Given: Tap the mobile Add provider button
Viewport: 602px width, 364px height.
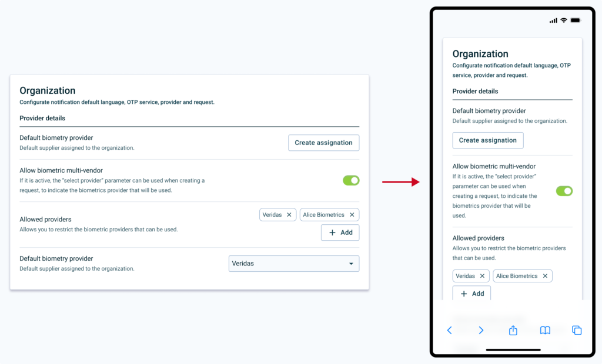Looking at the screenshot, I should point(471,293).
